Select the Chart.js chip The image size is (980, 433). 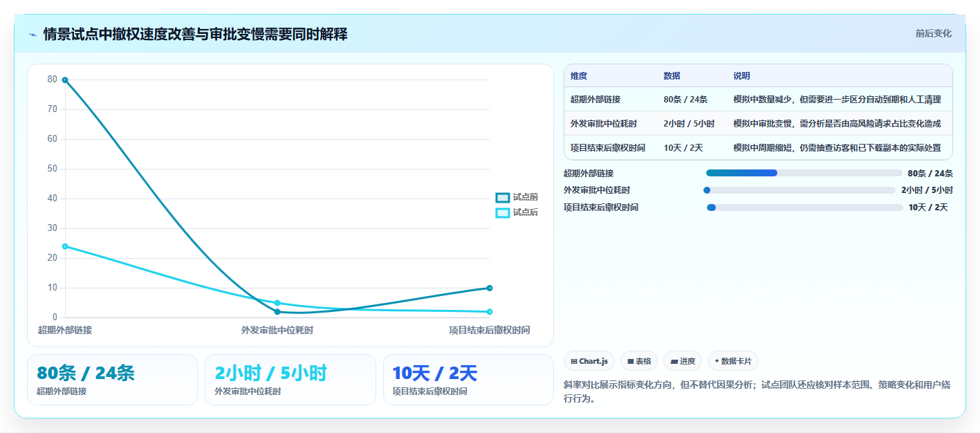589,361
